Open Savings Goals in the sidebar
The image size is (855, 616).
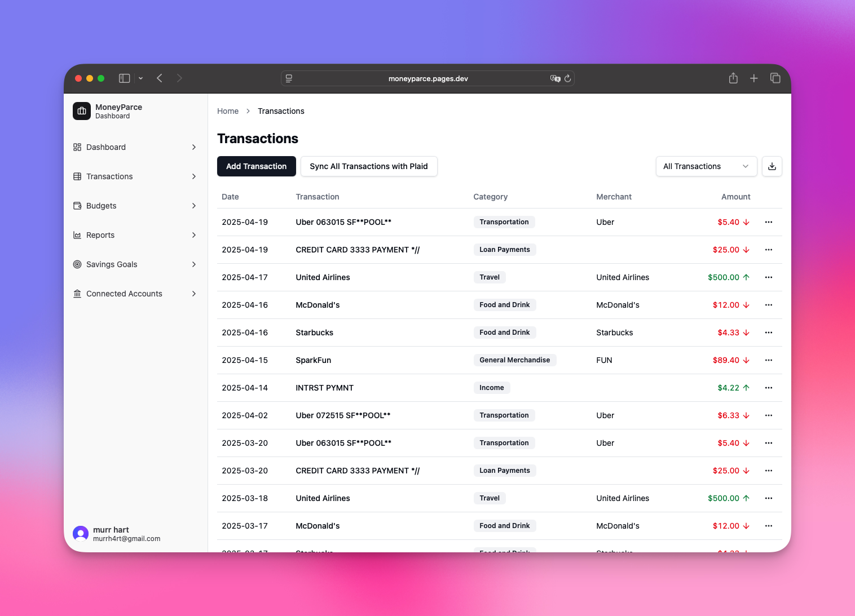click(x=112, y=264)
